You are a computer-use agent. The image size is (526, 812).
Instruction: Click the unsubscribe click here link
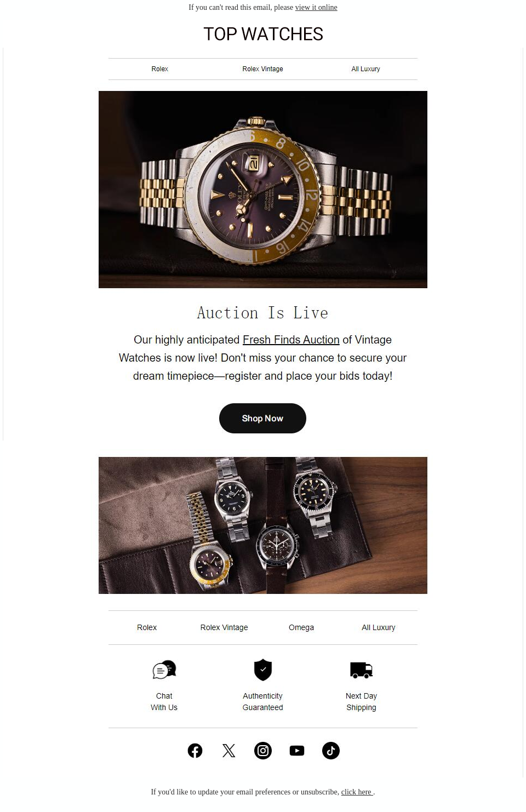coord(356,792)
